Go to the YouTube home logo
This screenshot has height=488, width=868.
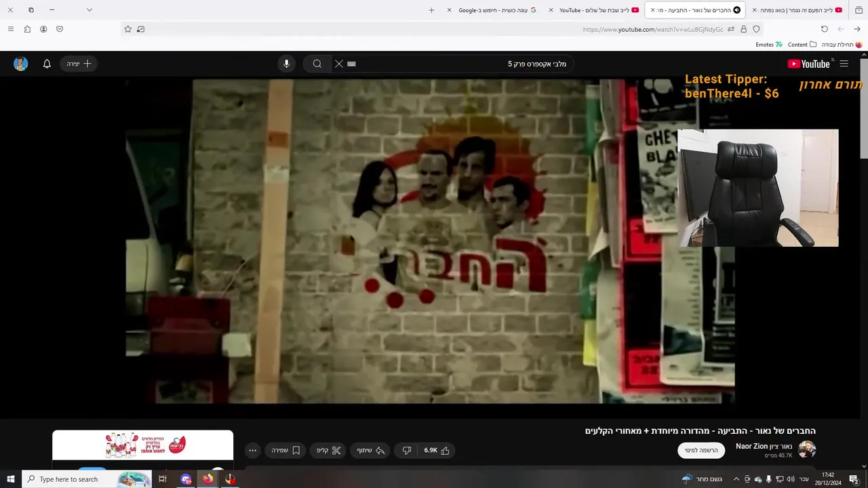[809, 64]
